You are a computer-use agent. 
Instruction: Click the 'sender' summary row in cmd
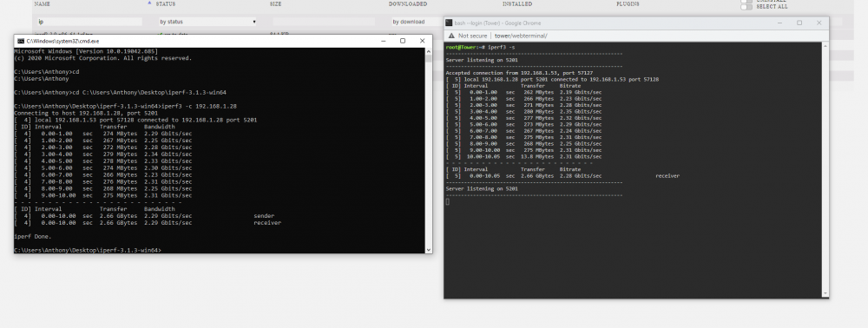tap(144, 216)
